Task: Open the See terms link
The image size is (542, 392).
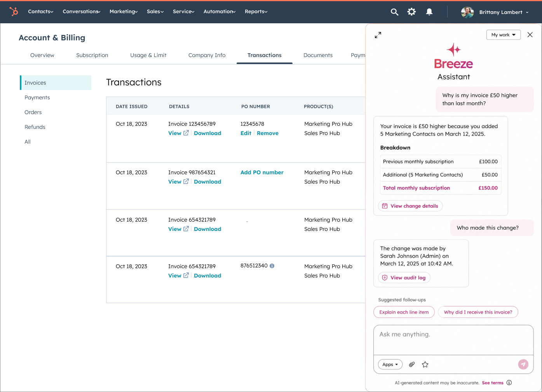Action: point(493,383)
